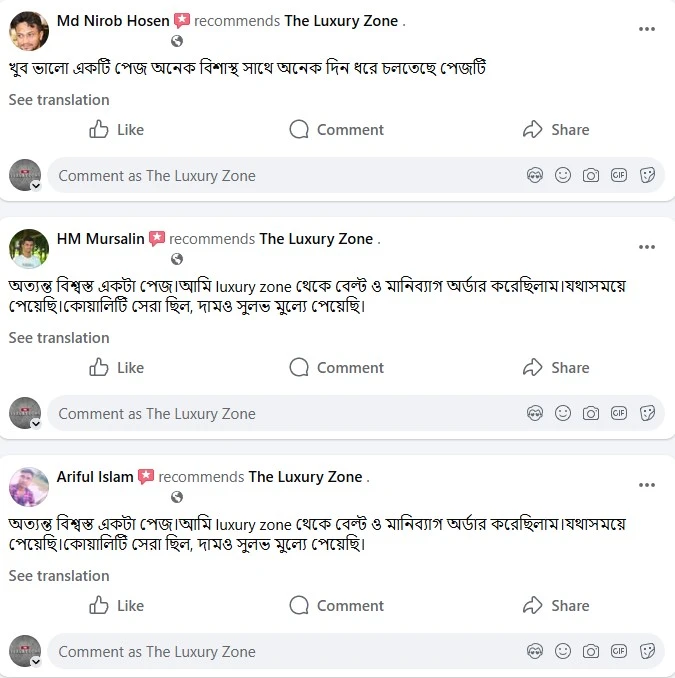Click the sticker icon in the first comment box
Image resolution: width=675 pixels, height=678 pixels.
[x=647, y=175]
